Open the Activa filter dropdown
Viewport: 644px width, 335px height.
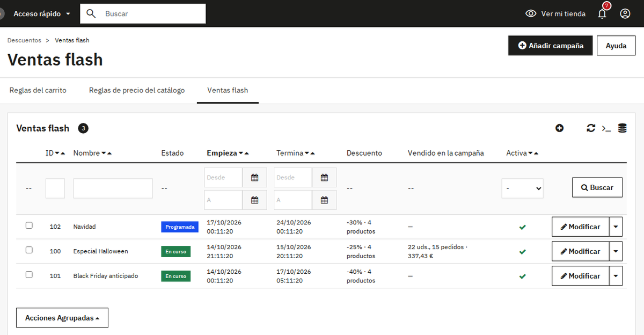tap(522, 188)
